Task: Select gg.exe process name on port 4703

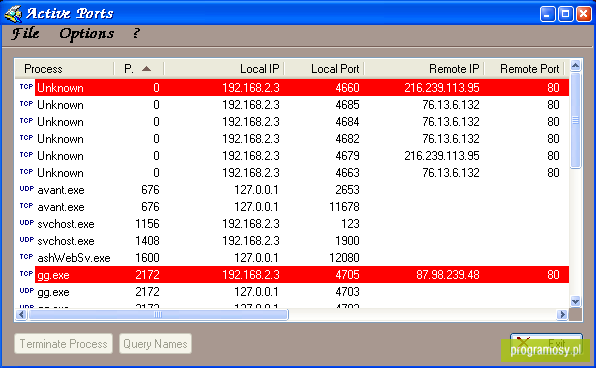Action: 53,292
